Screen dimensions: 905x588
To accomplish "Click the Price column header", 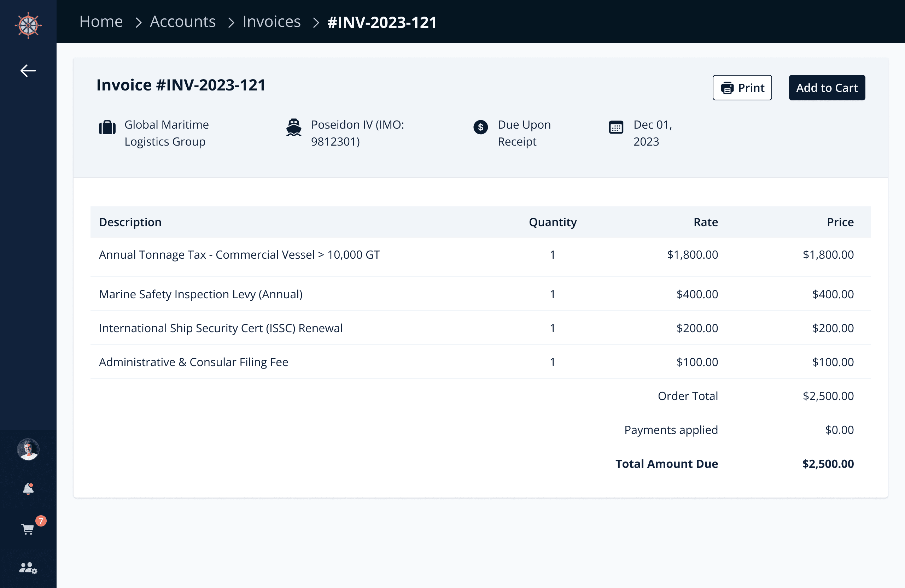I will coord(840,222).
